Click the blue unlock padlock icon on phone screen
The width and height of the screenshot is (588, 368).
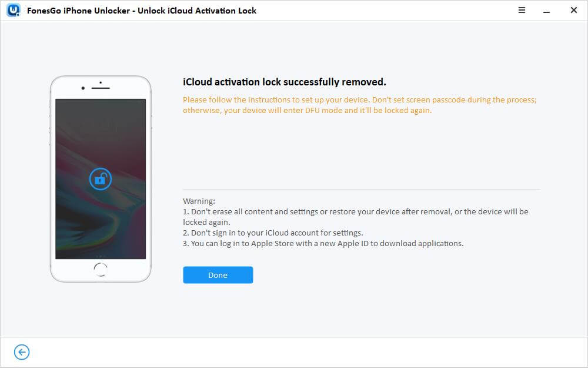(100, 179)
